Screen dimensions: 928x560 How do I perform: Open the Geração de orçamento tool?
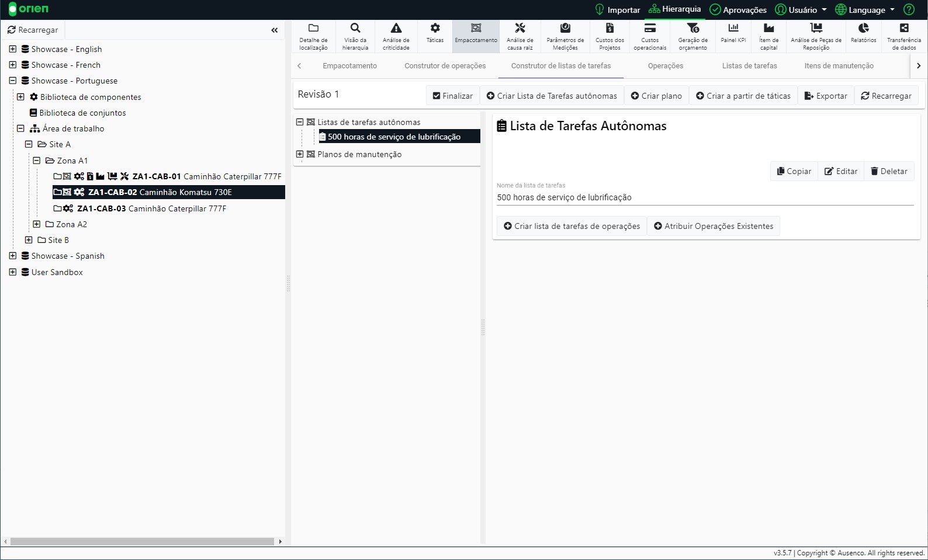coord(693,36)
